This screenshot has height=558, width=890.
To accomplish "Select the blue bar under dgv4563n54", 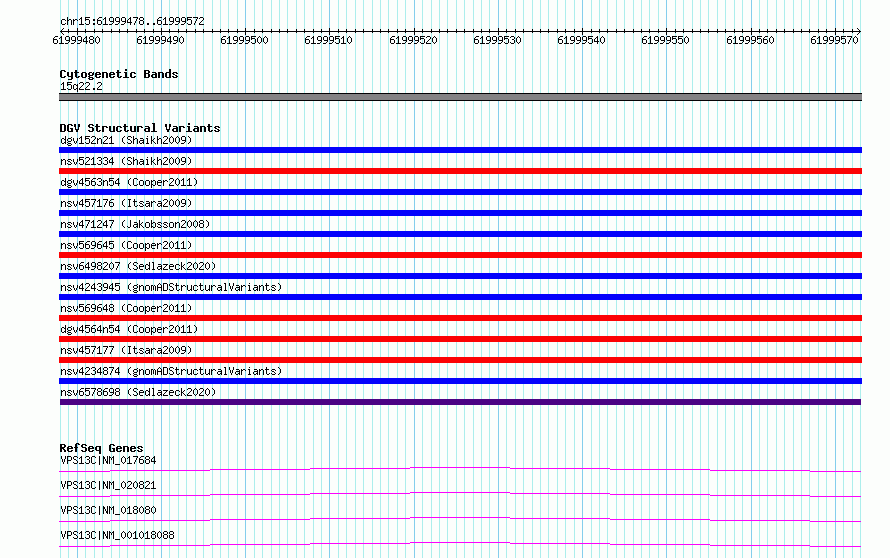I will pos(460,192).
